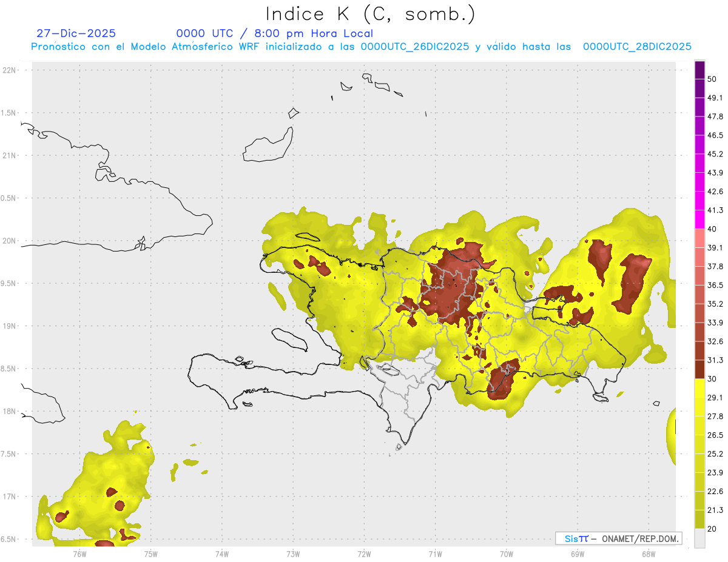Screen dimensions: 728x562
Task: Click the 'SisTT - ONAMET/REP.DOM.' label box
Action: [618, 538]
